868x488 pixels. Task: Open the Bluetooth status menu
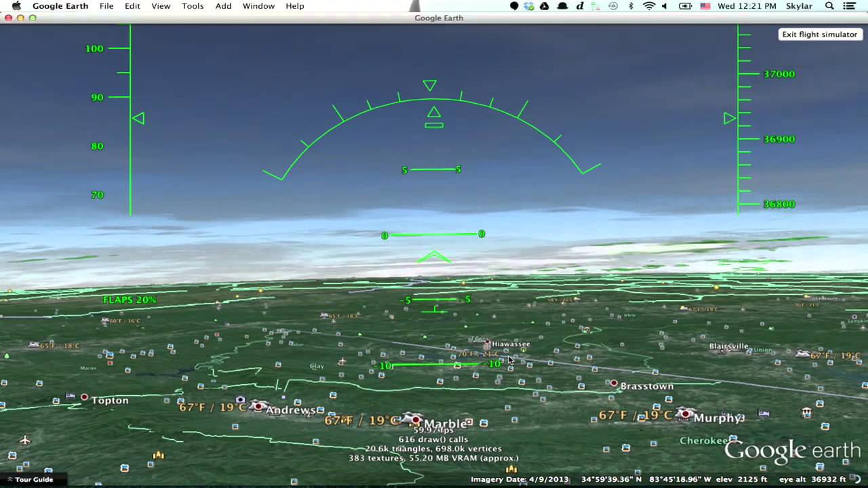click(631, 6)
